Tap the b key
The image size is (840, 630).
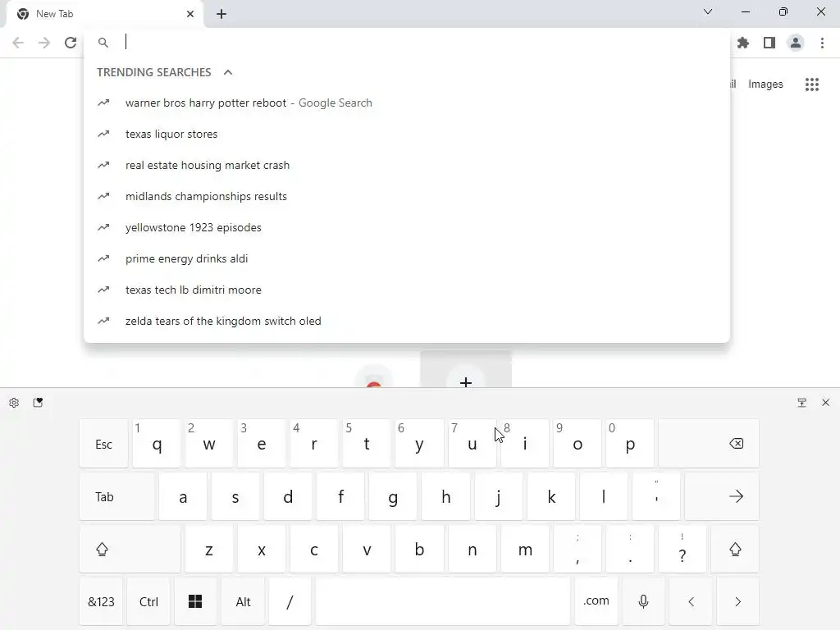point(419,549)
